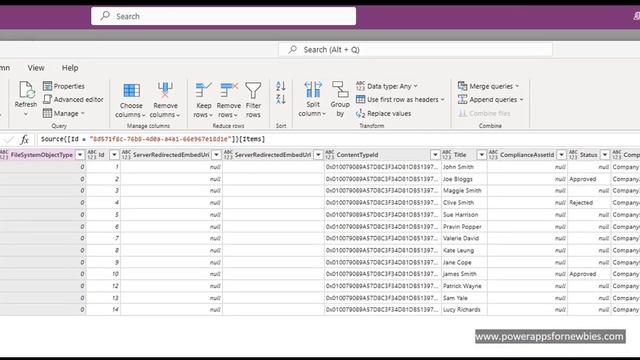
Task: Select the Pravin Popper title cell
Action: (x=464, y=227)
